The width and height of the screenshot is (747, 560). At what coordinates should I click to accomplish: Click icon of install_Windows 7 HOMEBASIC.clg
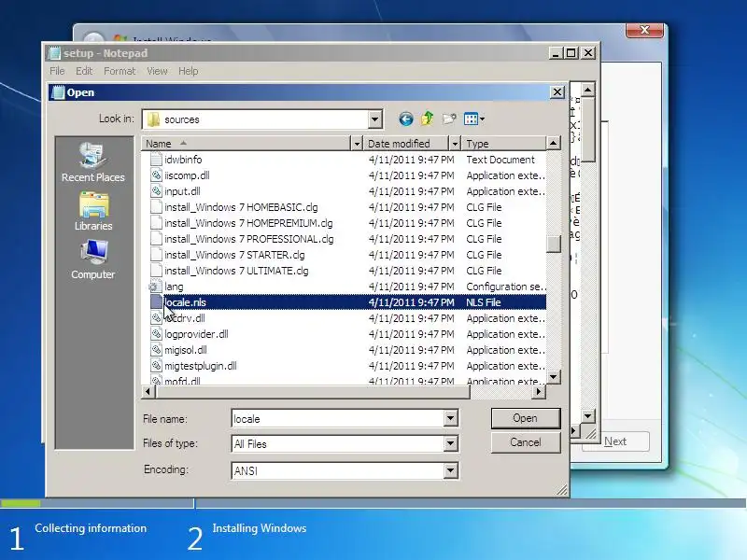click(x=156, y=206)
